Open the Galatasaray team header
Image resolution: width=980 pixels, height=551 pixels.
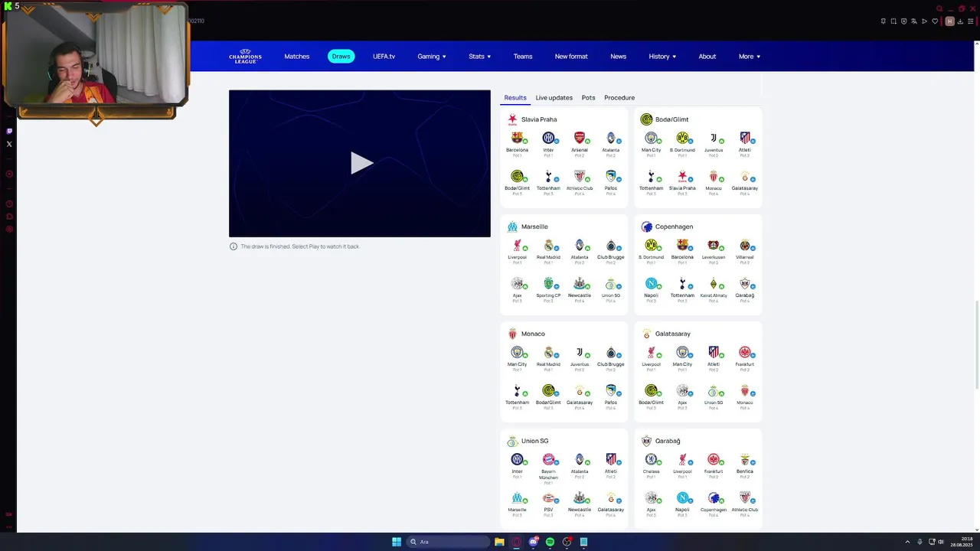point(666,334)
